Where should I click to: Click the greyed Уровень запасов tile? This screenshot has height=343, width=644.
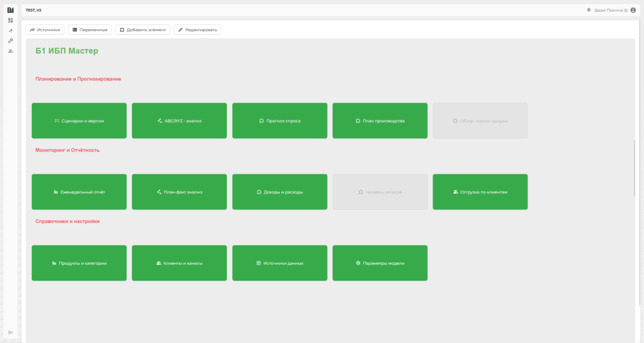point(380,192)
